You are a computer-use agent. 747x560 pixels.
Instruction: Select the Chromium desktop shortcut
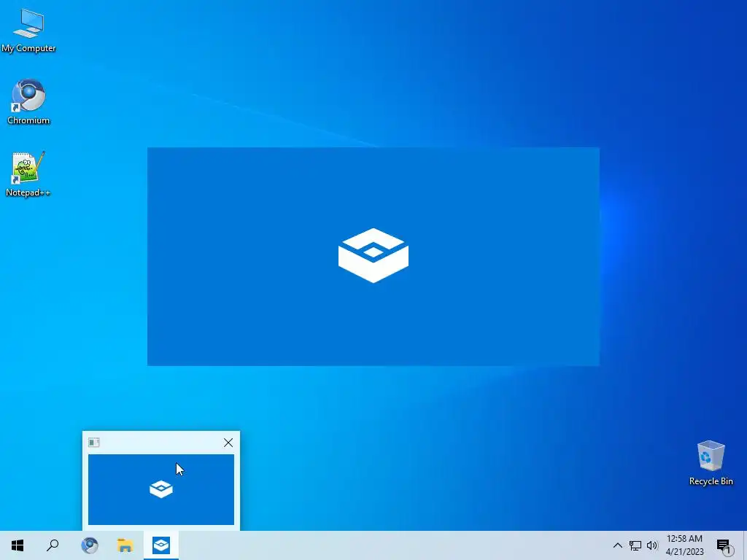(28, 101)
